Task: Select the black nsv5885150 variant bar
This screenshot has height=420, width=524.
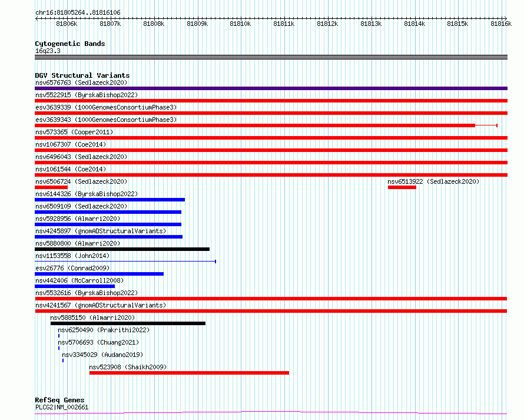Action: [128, 323]
